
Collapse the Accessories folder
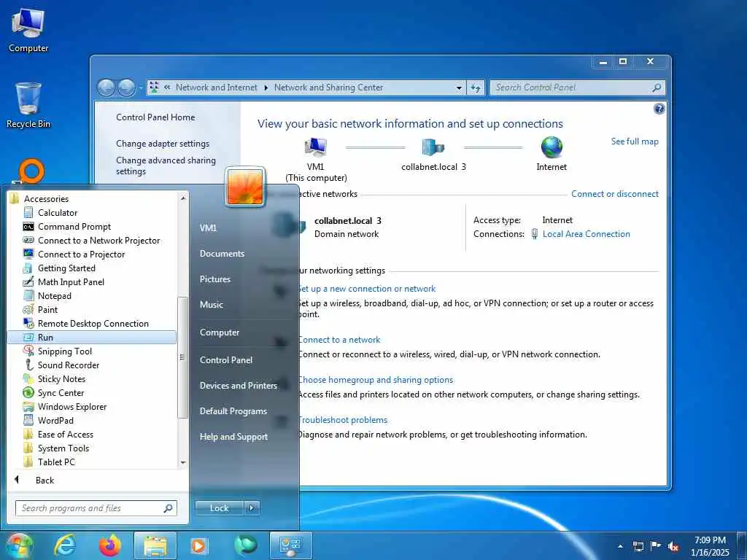(46, 199)
